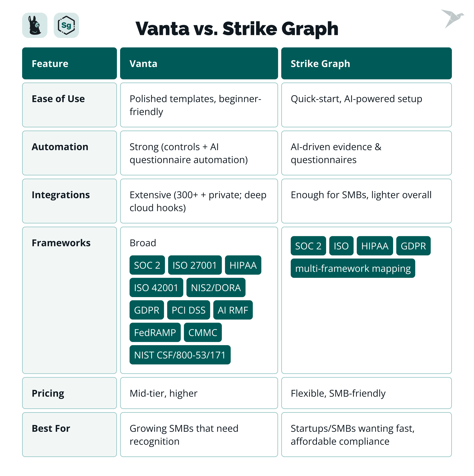The image size is (474, 476).
Task: Click the ISO 42001 tag
Action: coord(156,288)
